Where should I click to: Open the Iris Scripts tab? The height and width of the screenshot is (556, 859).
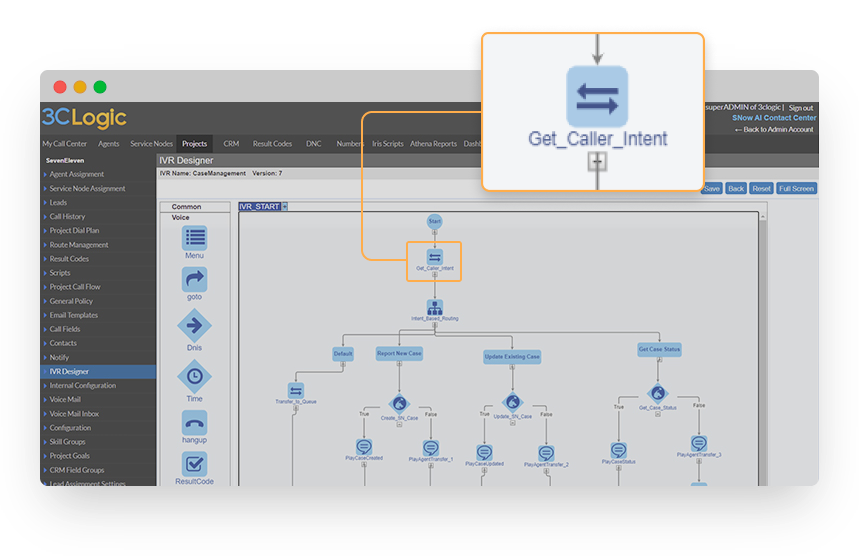(x=388, y=144)
